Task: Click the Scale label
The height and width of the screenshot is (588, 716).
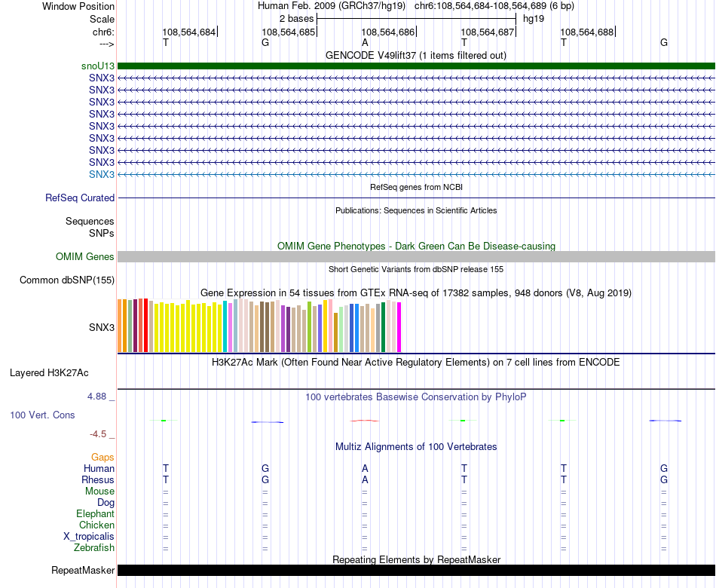Action: [102, 19]
